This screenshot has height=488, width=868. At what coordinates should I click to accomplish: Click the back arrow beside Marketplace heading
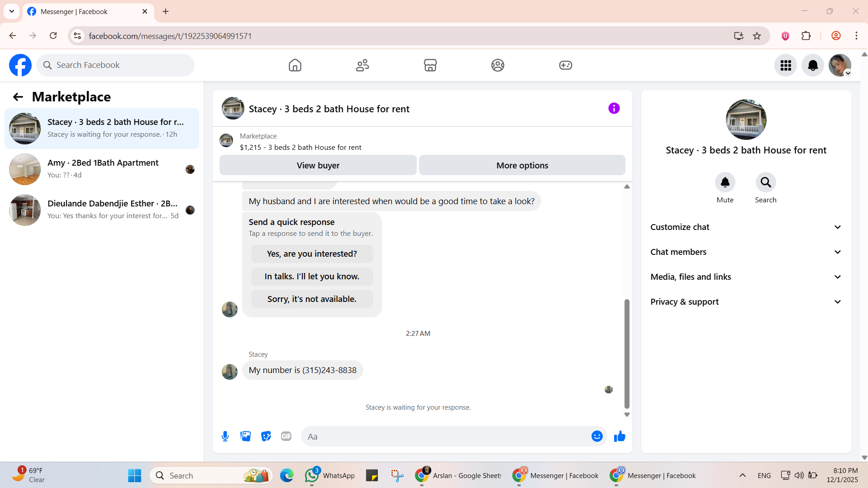click(18, 97)
